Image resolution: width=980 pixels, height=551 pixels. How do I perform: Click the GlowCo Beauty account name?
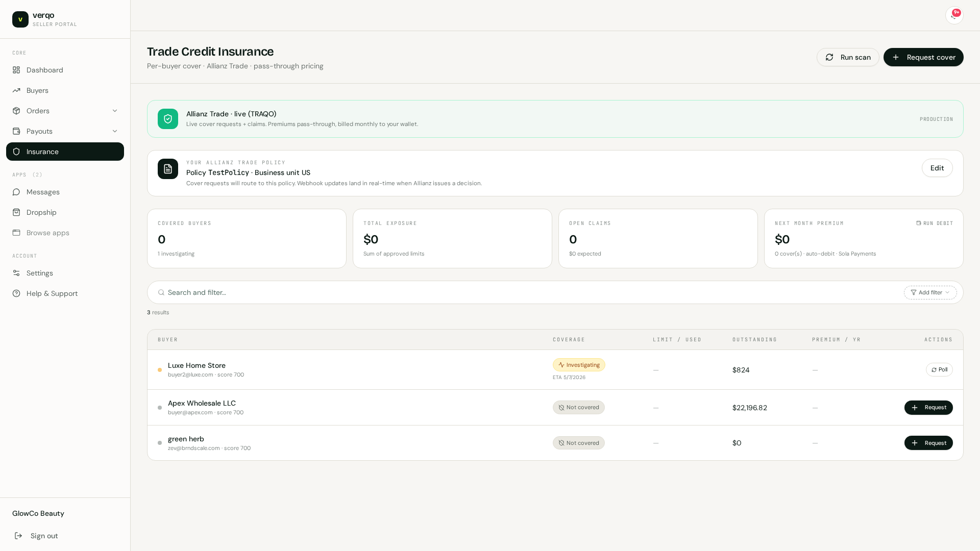pos(38,513)
